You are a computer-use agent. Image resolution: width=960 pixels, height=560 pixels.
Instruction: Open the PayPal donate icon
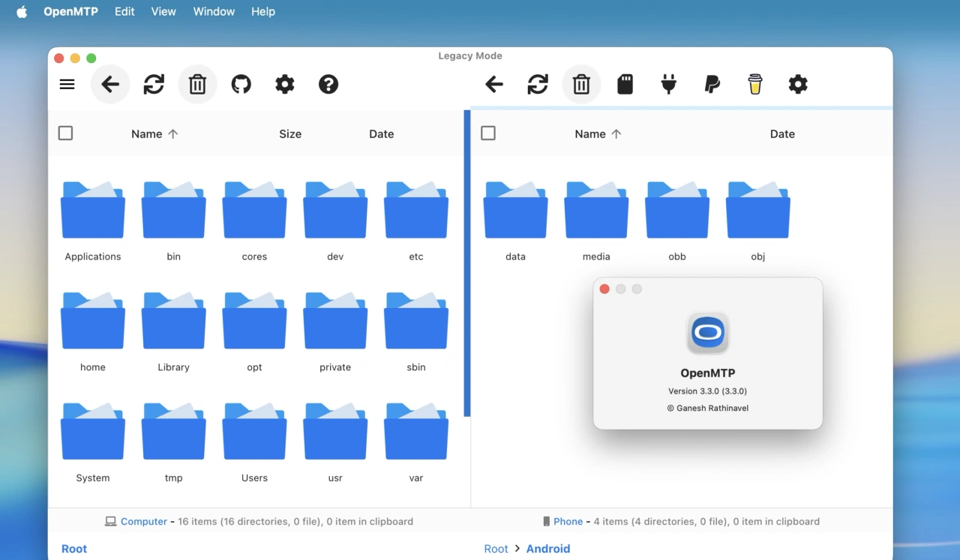tap(712, 84)
